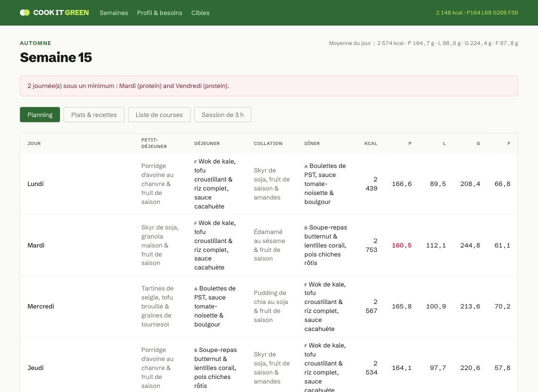Click Lundi lipids value 89,5

(438, 183)
